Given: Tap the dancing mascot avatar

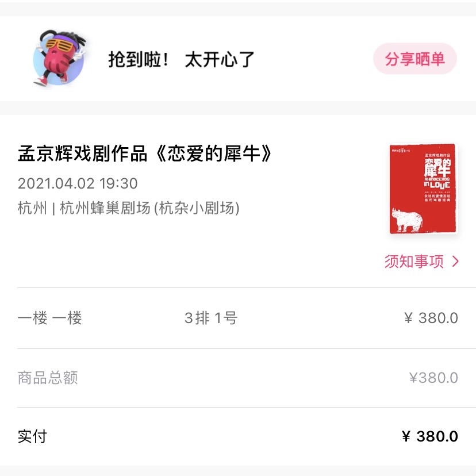Looking at the screenshot, I should (59, 59).
